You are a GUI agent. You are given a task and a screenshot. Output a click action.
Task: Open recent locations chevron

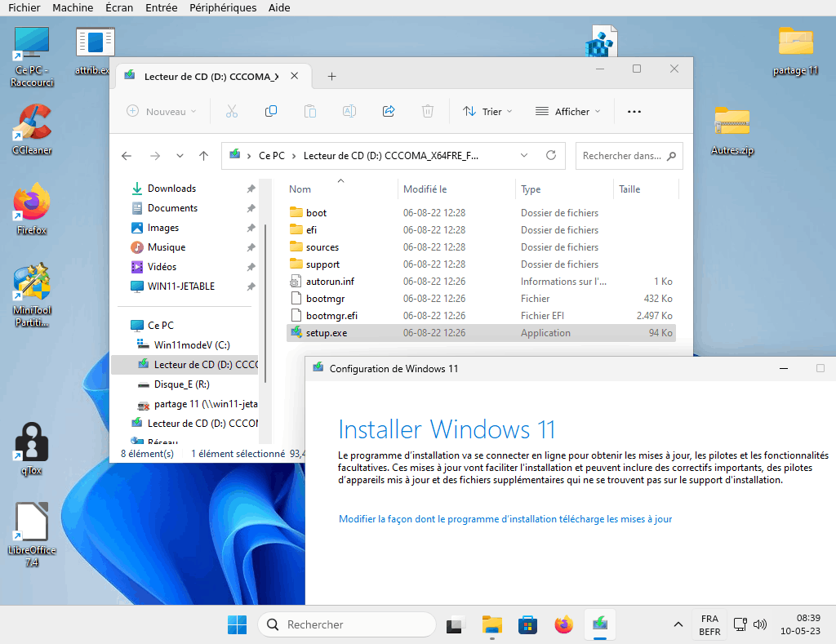[180, 156]
